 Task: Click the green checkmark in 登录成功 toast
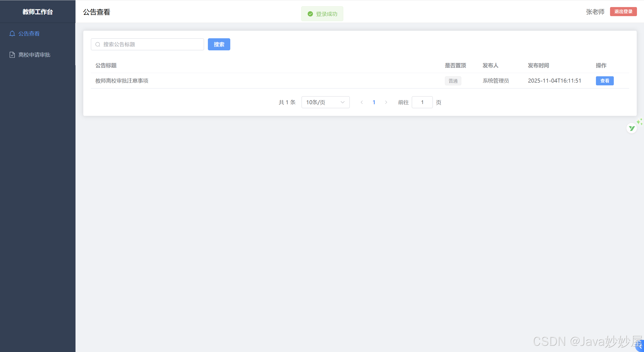coord(310,14)
